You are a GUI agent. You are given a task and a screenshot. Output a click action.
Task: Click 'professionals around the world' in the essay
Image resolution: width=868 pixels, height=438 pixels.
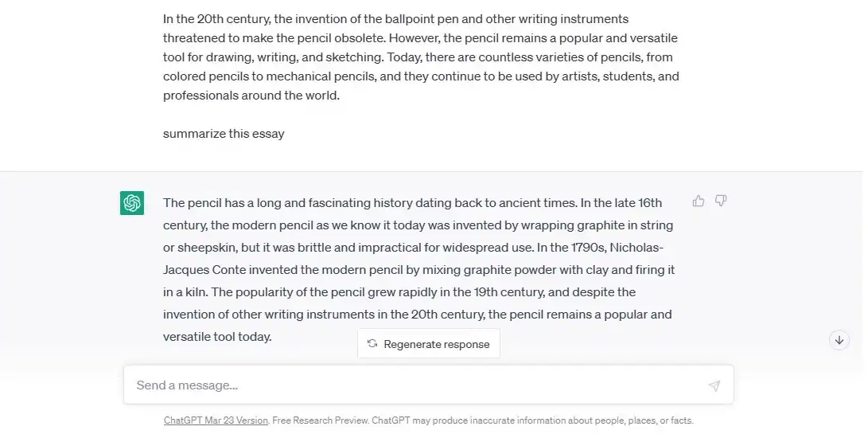point(251,96)
